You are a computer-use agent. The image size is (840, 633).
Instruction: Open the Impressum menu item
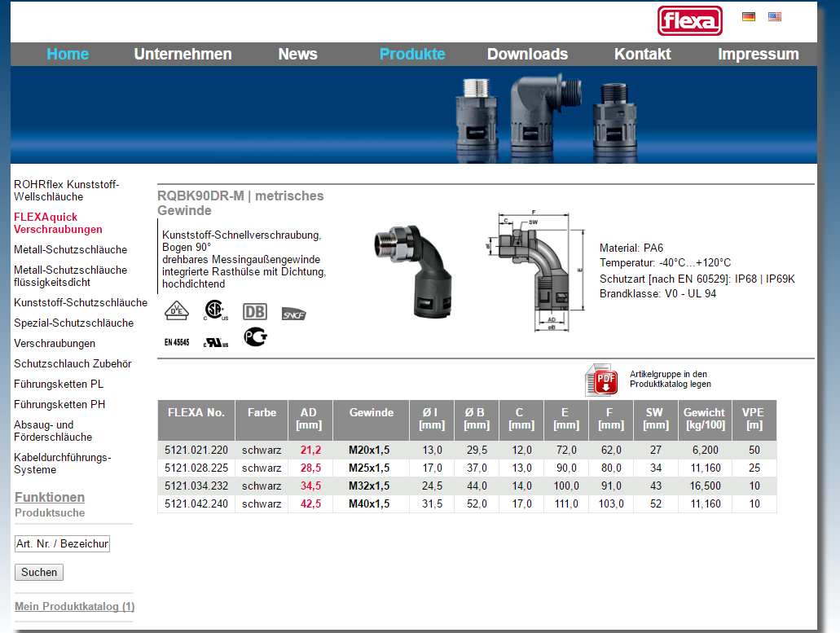758,54
